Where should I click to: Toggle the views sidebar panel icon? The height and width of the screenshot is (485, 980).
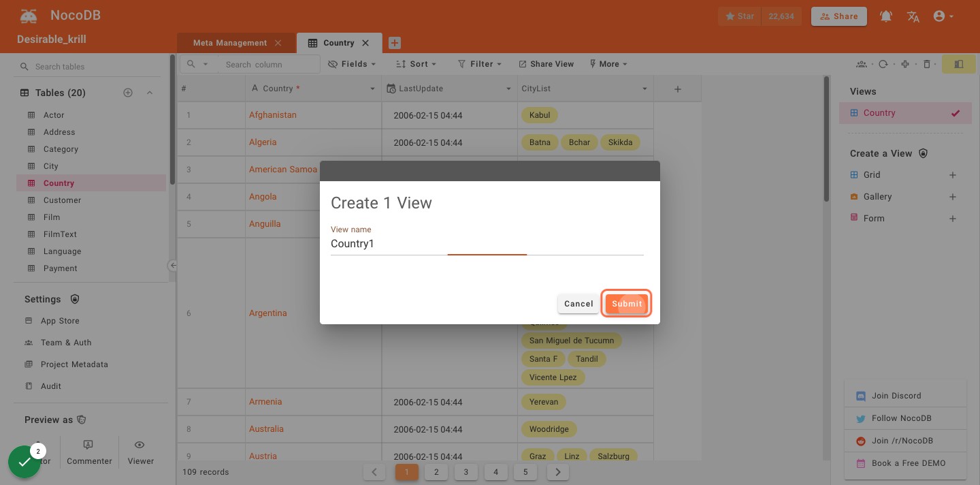[x=959, y=64]
